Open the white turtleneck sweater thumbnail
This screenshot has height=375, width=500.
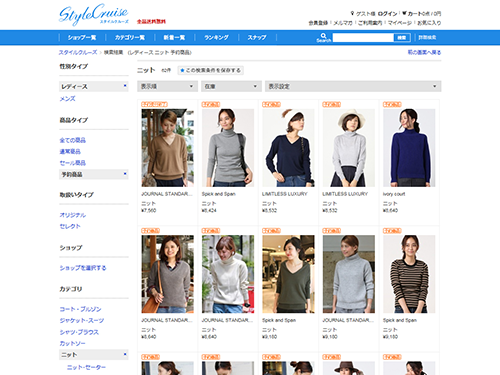pyautogui.click(x=228, y=274)
